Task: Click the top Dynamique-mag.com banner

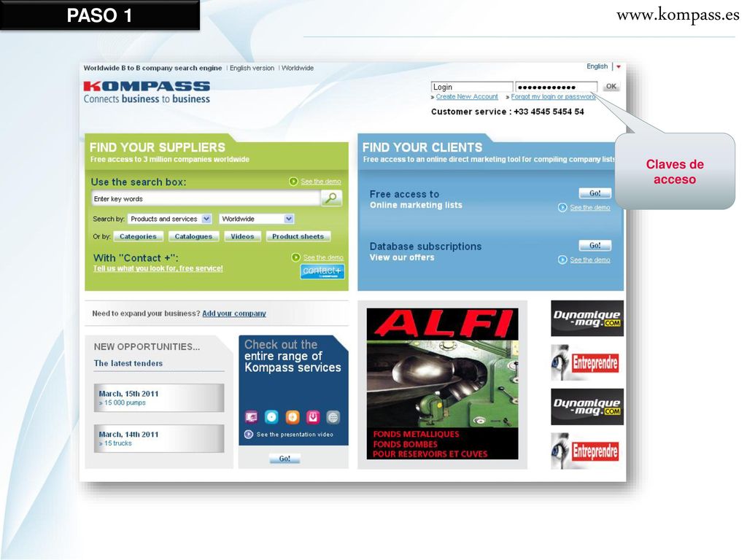Action: point(587,319)
